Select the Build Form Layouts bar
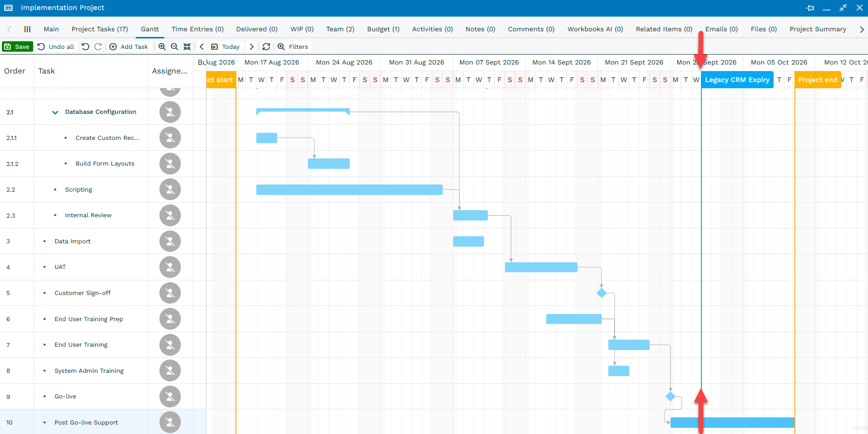The image size is (868, 434). pyautogui.click(x=329, y=164)
